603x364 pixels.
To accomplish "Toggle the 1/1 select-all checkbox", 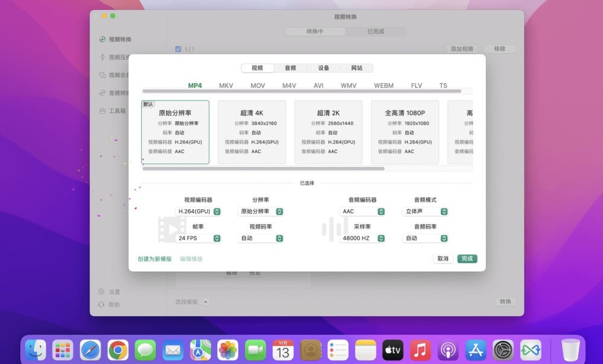I will pos(178,49).
